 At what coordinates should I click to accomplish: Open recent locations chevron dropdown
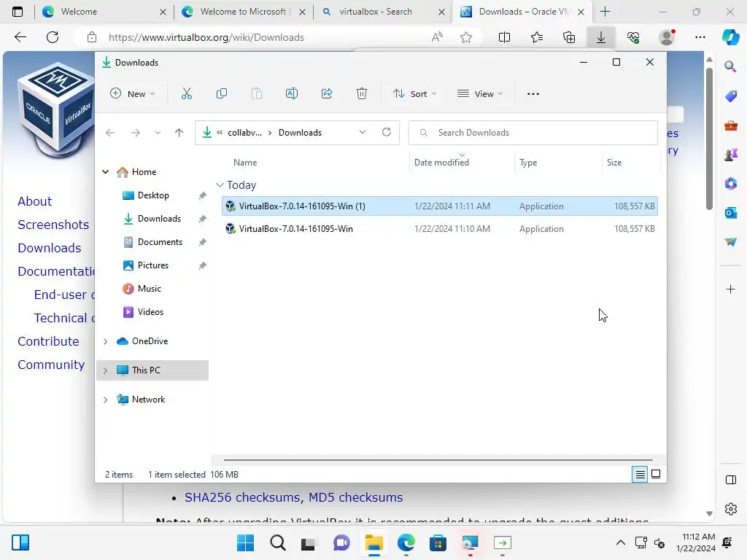[x=158, y=133]
